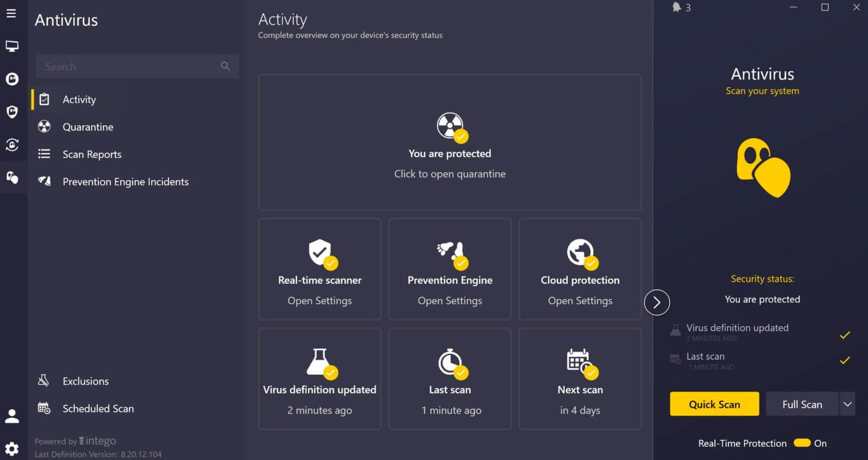Viewport: 868px width, 460px height.
Task: View Prevention Engine Incidents
Action: [x=126, y=181]
